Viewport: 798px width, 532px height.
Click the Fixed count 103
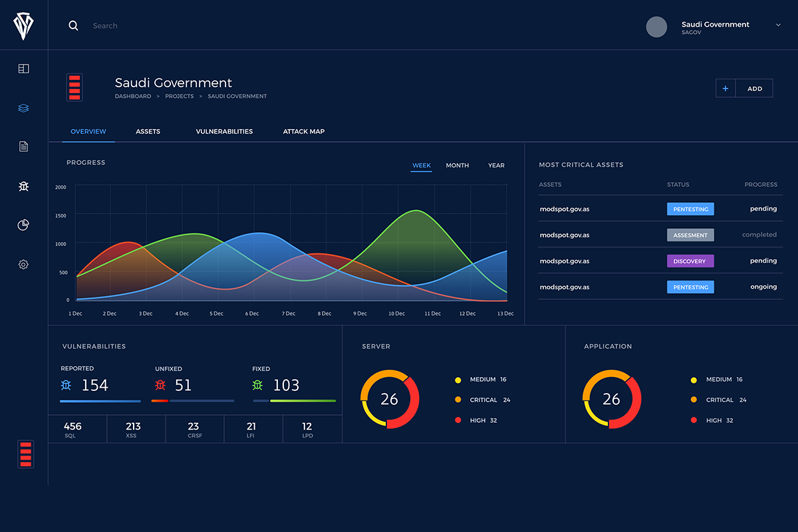pos(286,385)
